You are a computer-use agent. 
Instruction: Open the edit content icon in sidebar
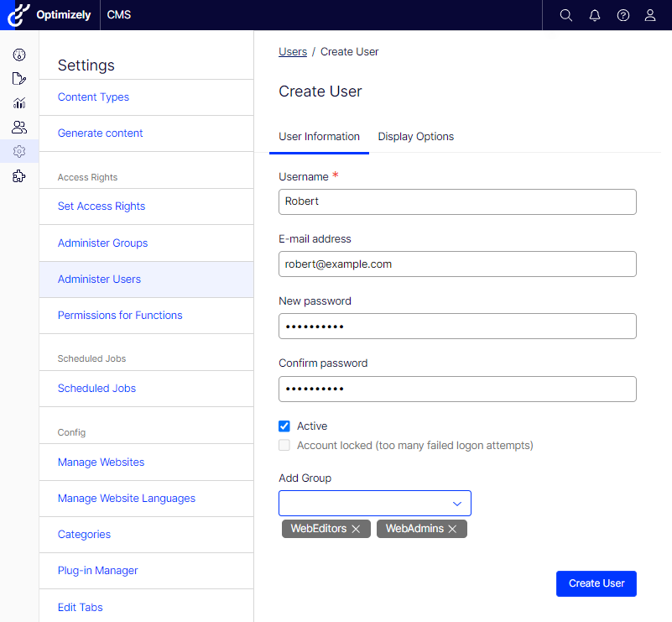(x=19, y=79)
